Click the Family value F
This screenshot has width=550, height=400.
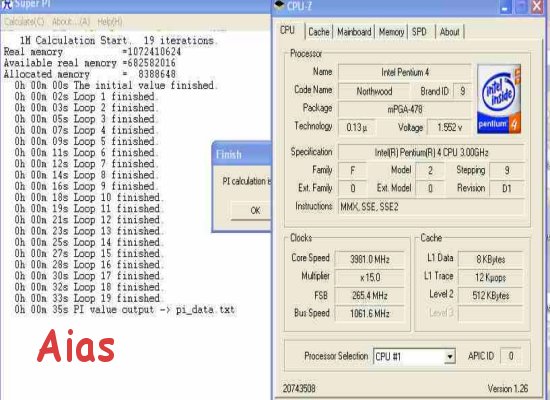(353, 171)
